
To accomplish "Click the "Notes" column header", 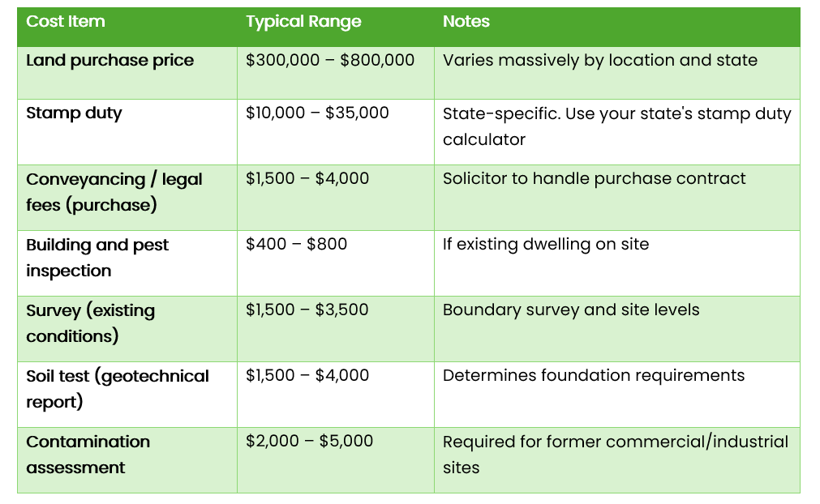I will [x=466, y=22].
